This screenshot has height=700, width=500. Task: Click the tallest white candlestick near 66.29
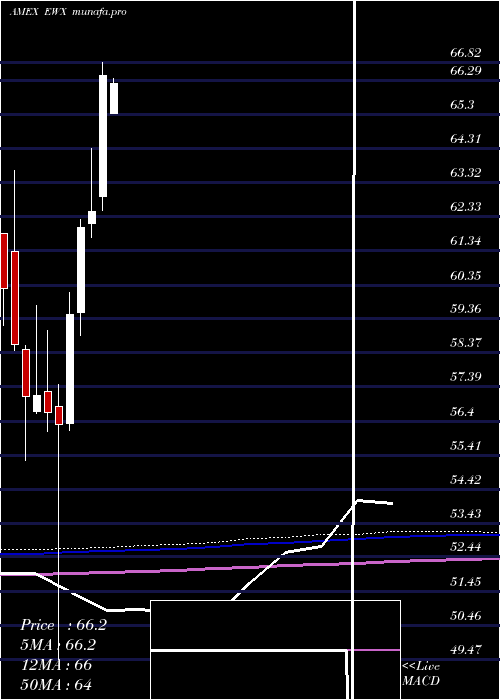click(103, 136)
